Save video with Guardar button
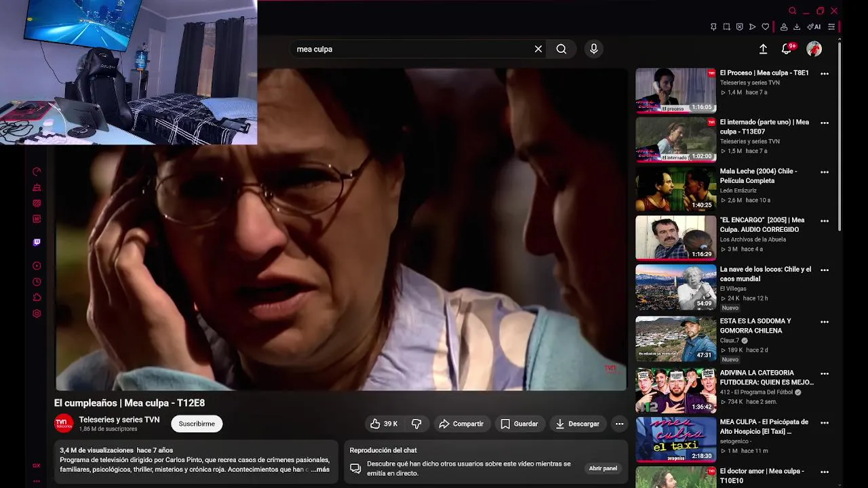 pyautogui.click(x=519, y=424)
